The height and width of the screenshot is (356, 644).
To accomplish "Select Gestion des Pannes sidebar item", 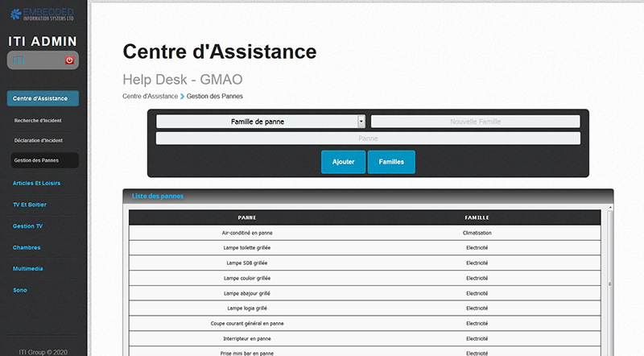I will coord(37,160).
